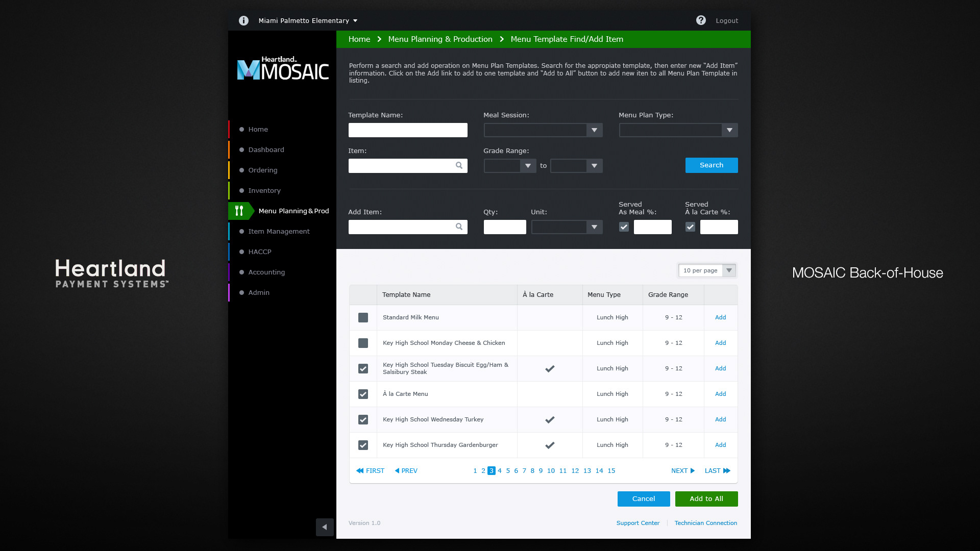
Task: Collapse sidebar with left arrow button
Action: [324, 527]
